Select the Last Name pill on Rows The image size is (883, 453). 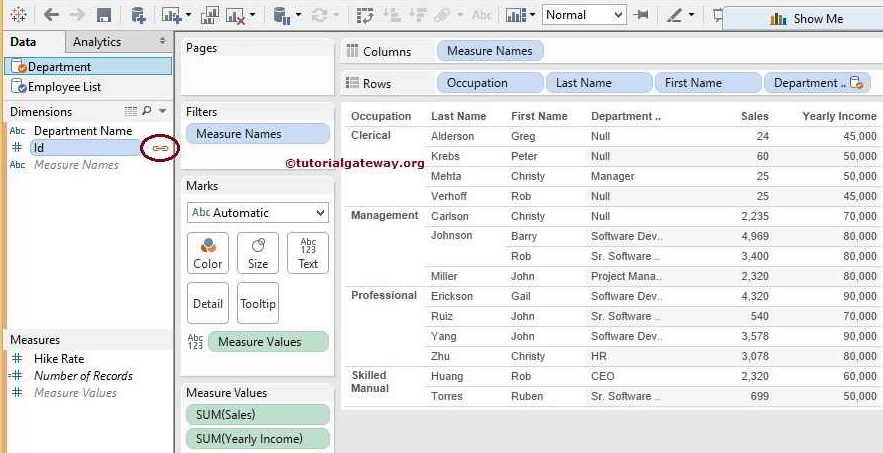(x=599, y=83)
